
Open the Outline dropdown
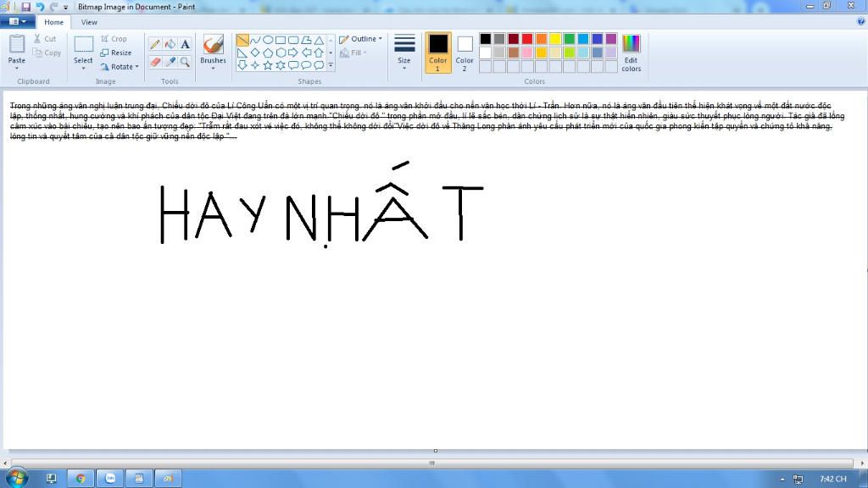tap(360, 39)
